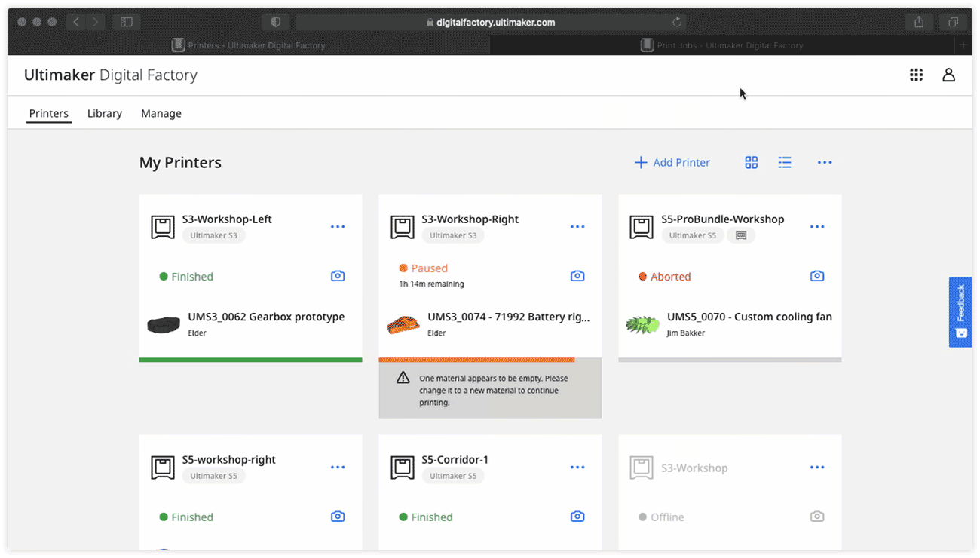Image resolution: width=980 pixels, height=558 pixels.
Task: Open the S5-ProBundle-Workshop printer name
Action: coord(723,219)
